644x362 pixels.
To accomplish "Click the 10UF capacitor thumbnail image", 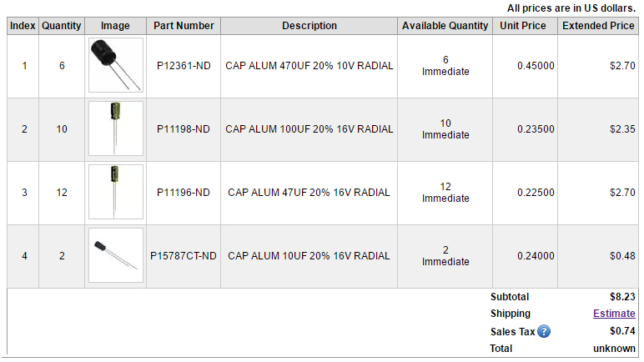I will 115,255.
